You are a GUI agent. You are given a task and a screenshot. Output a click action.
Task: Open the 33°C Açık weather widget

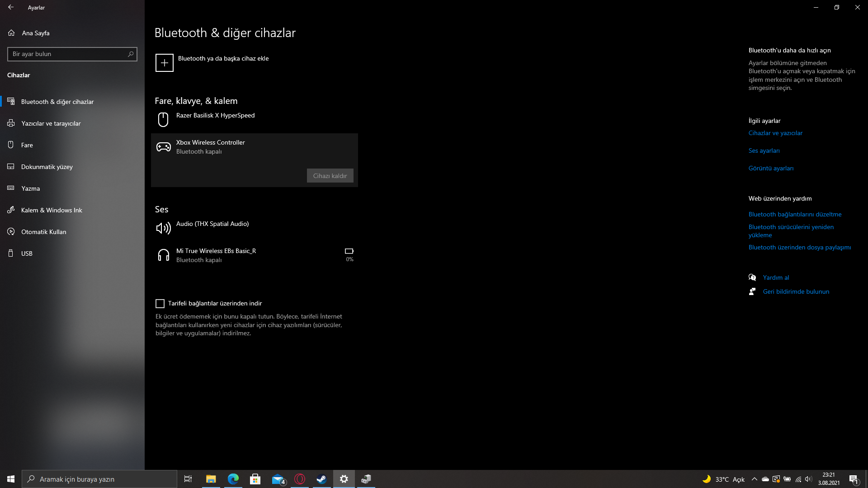[x=723, y=479]
